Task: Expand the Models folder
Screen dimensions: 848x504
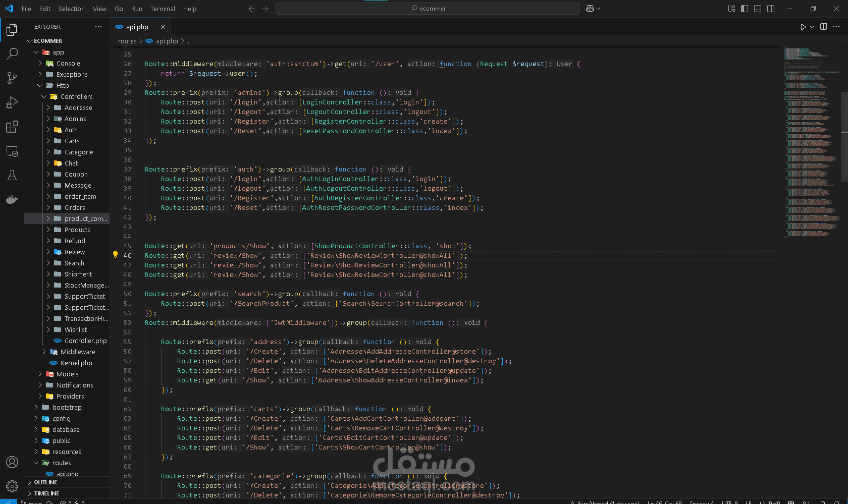Action: (x=67, y=374)
